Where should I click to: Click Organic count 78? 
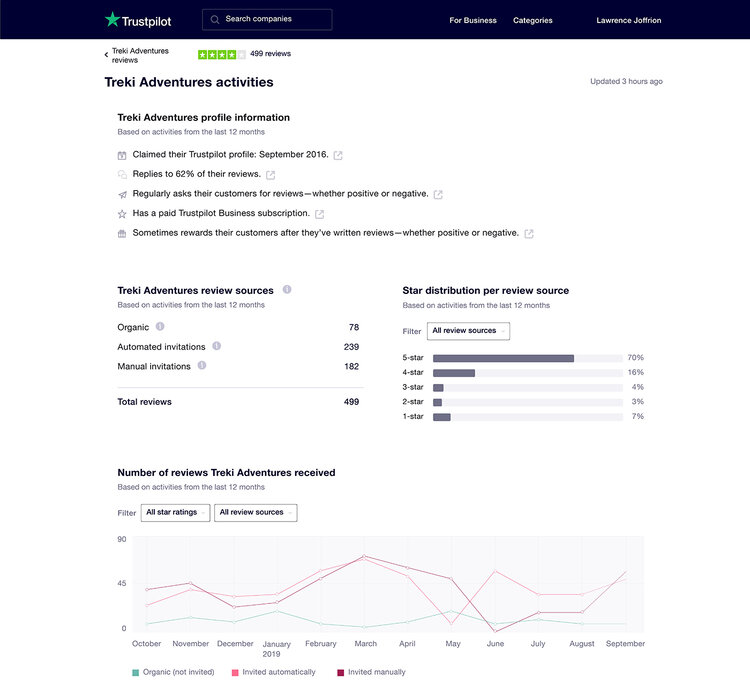(x=354, y=327)
